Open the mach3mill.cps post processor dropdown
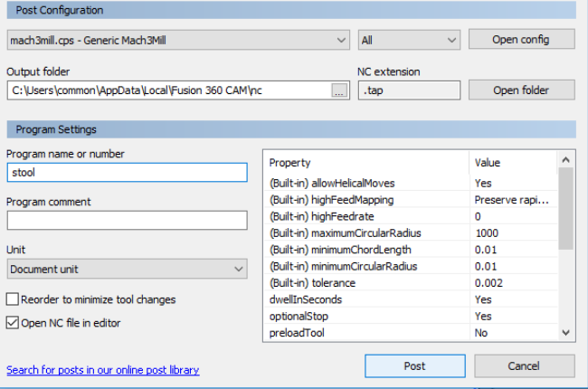The image size is (588, 389). pos(177,40)
